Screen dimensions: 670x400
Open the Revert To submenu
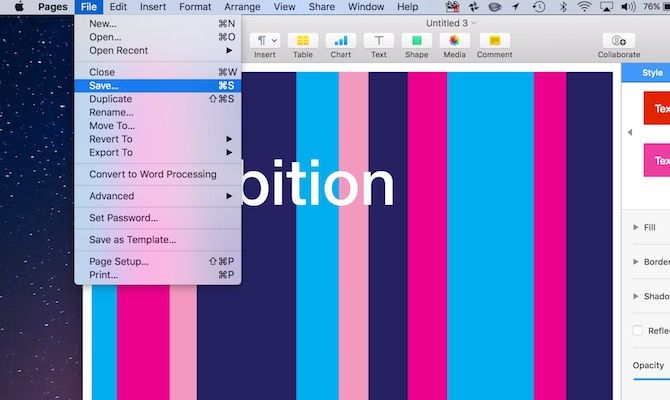click(158, 139)
